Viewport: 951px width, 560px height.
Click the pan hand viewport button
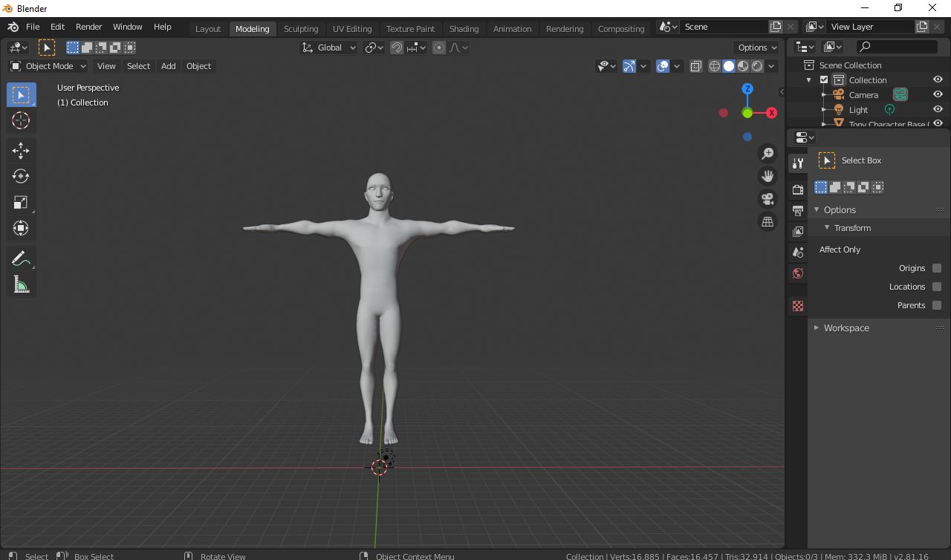[x=767, y=176]
